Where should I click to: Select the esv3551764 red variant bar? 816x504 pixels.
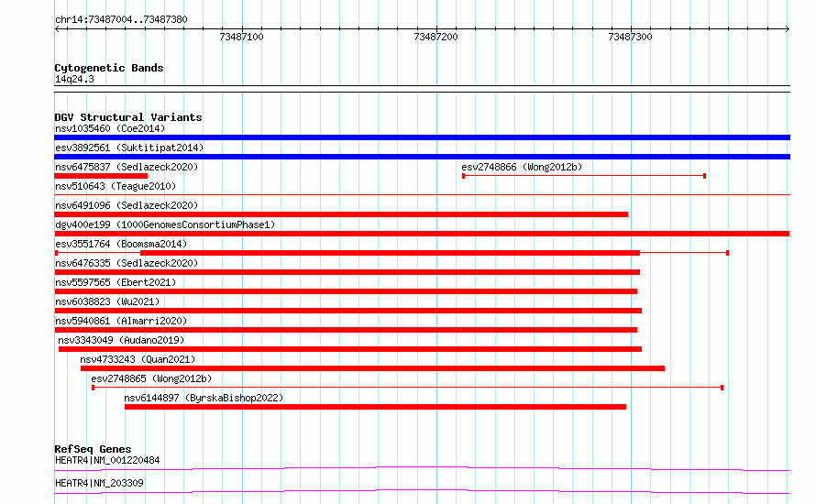coord(390,253)
